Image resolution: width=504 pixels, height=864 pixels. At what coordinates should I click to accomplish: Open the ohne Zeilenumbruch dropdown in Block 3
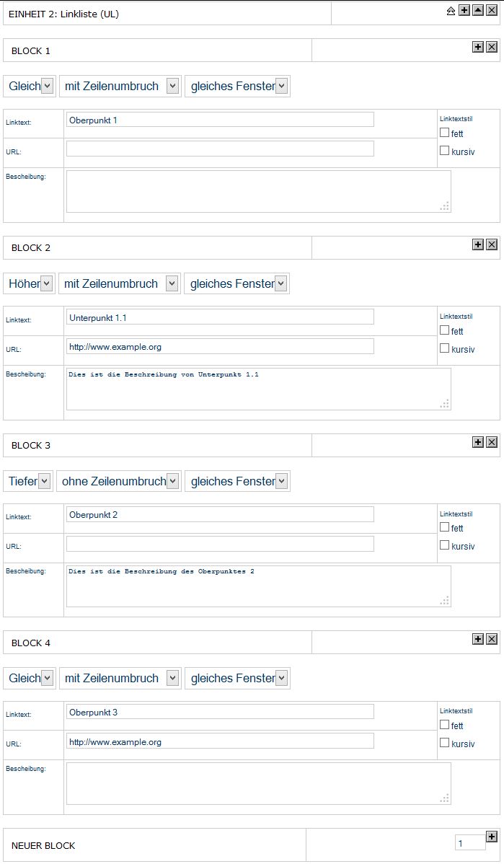pos(119,481)
